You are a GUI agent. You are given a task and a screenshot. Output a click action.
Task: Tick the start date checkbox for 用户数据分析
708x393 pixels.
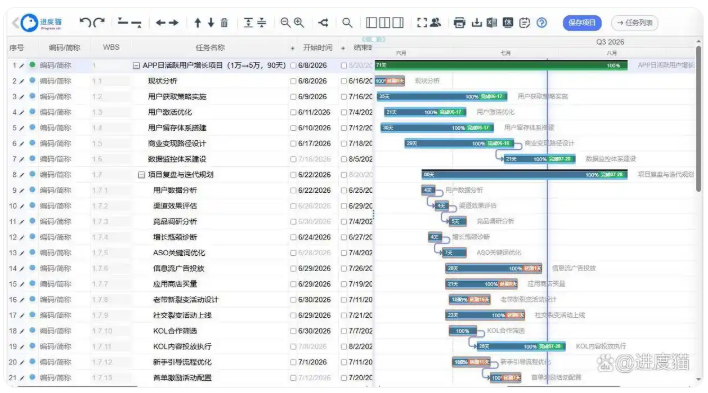click(293, 191)
